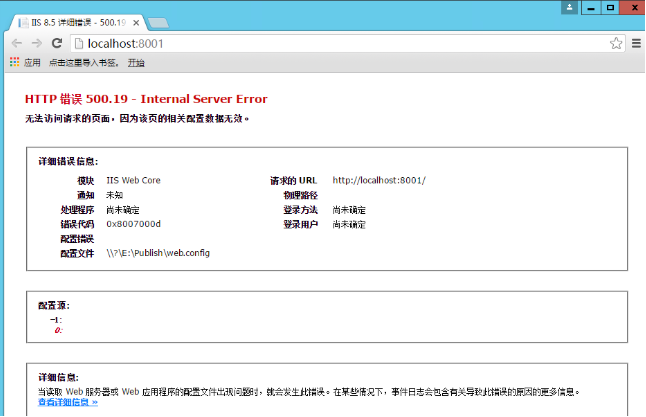Image resolution: width=646 pixels, height=417 pixels.
Task: Click the 尚未确定 value beside 登录用户
Action: tap(349, 225)
